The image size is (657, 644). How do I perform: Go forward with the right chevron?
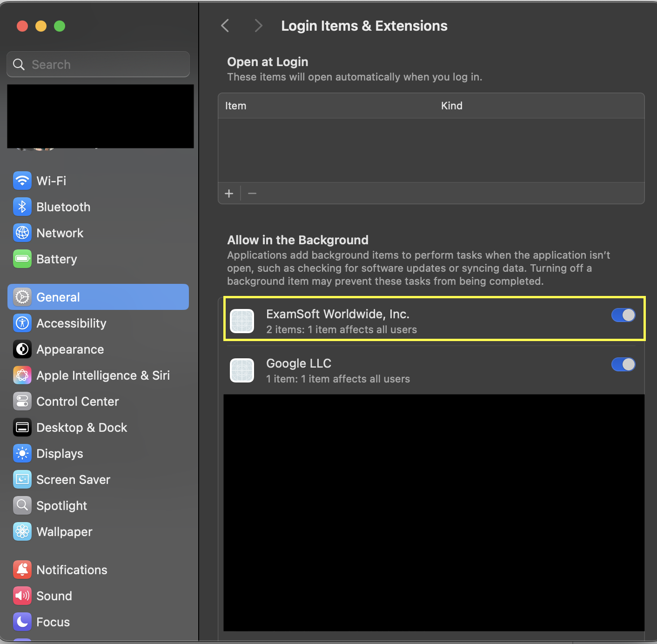(259, 26)
